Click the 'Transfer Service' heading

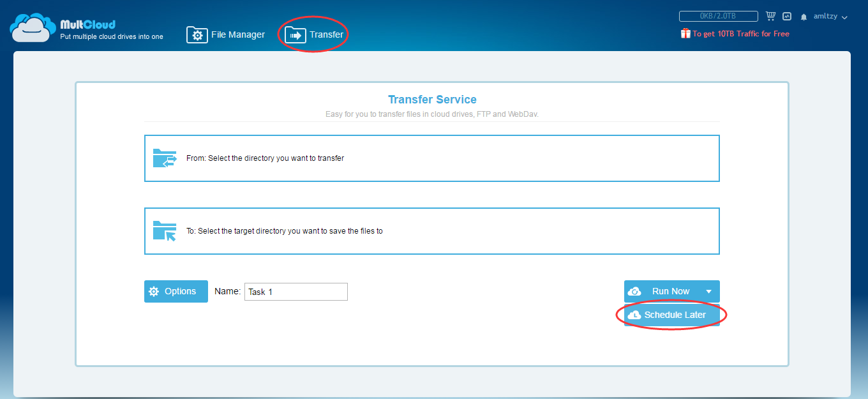pyautogui.click(x=432, y=100)
